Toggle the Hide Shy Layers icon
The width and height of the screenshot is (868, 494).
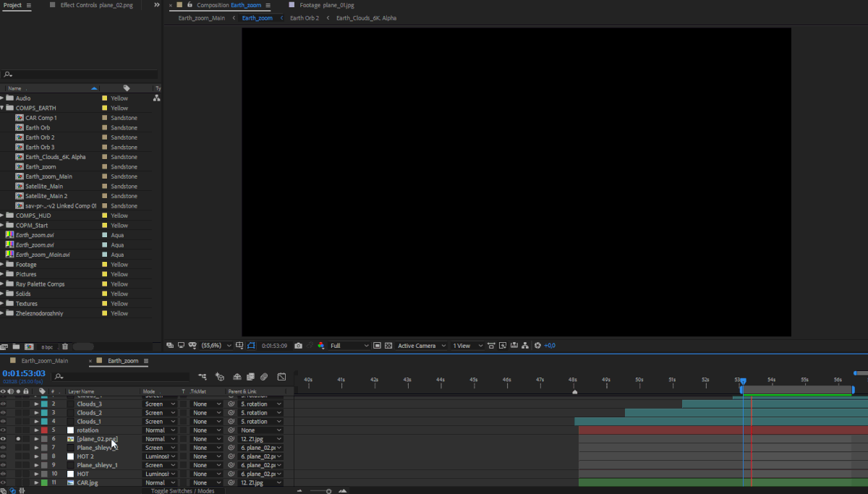(237, 377)
